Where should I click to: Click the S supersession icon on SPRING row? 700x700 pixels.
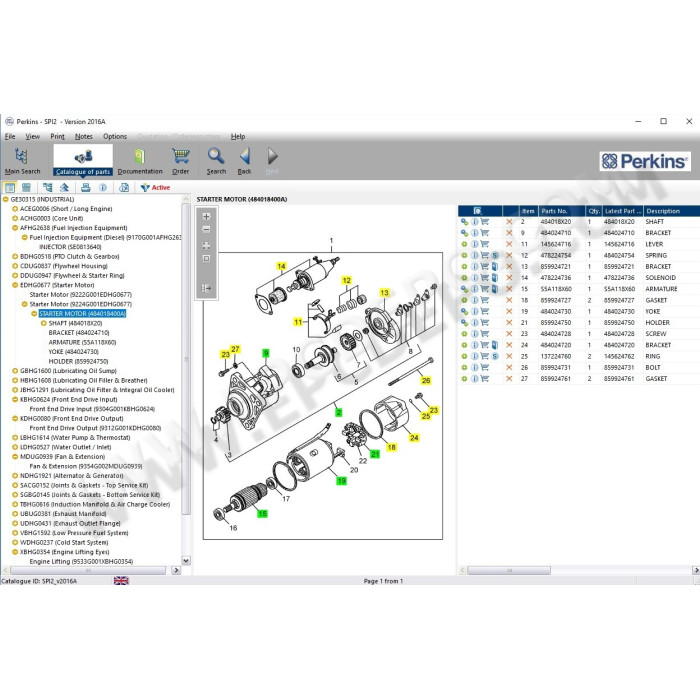tap(495, 255)
